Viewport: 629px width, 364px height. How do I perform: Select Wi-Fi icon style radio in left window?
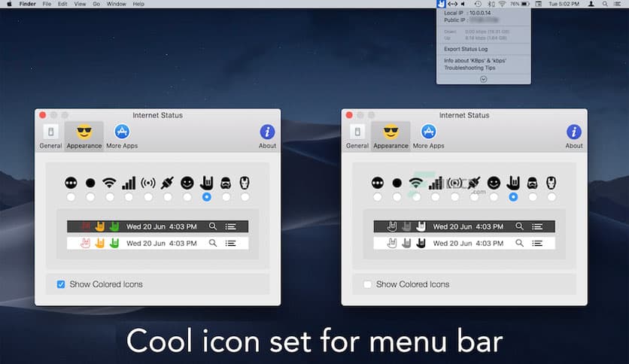(110, 197)
